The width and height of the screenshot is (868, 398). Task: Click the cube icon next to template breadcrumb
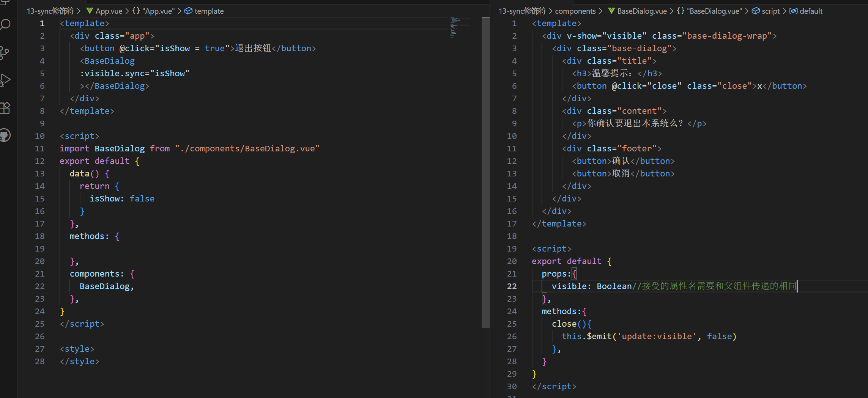click(188, 11)
